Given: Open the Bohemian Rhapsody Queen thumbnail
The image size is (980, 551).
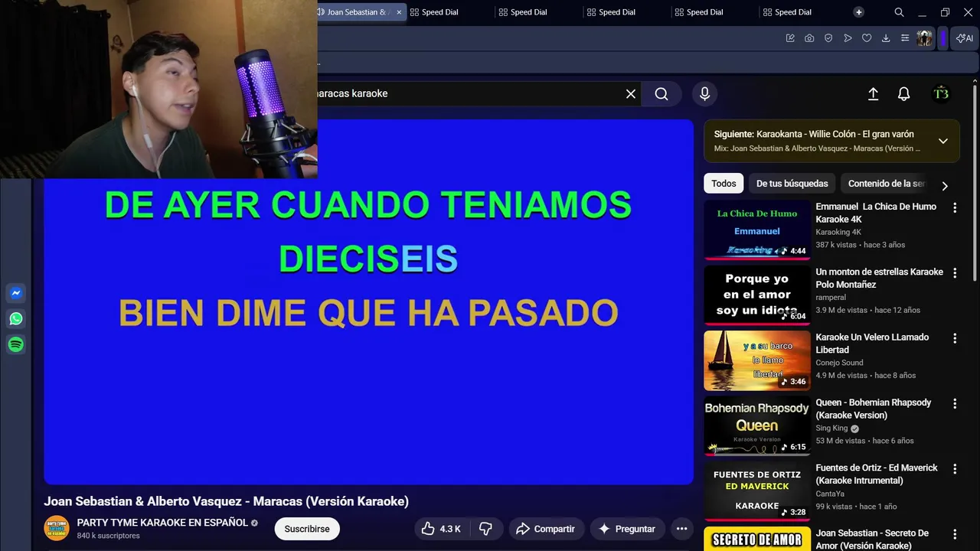Looking at the screenshot, I should pyautogui.click(x=757, y=425).
